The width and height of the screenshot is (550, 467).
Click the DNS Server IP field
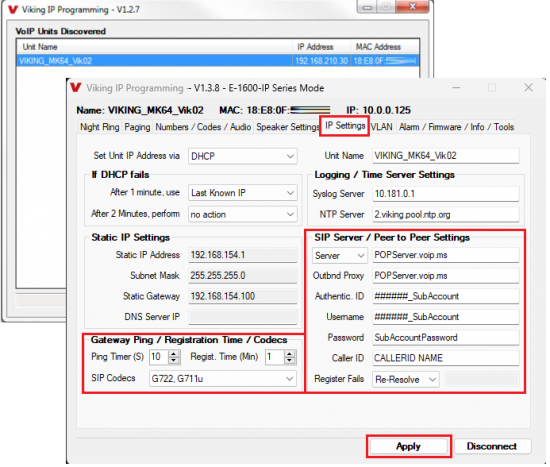pos(243,317)
